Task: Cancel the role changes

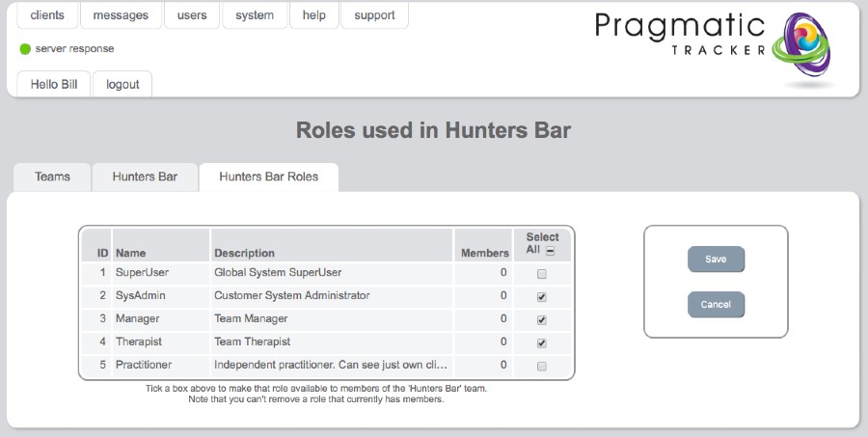Action: tap(716, 305)
